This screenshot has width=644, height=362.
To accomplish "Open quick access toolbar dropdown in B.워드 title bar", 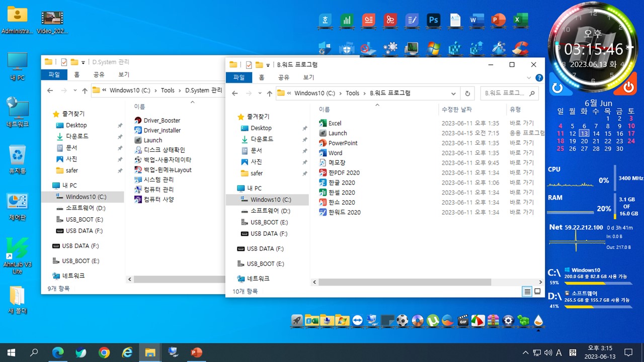I will [268, 65].
